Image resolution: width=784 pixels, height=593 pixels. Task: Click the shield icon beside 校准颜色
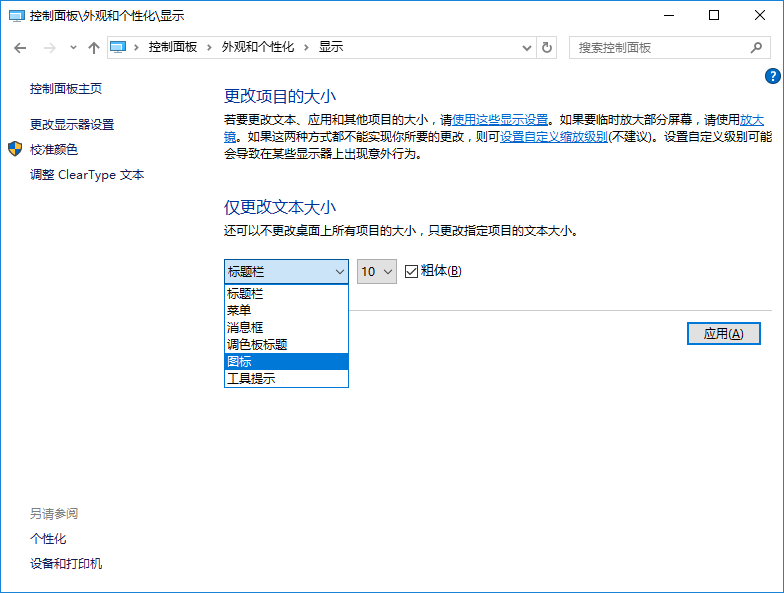click(x=15, y=149)
